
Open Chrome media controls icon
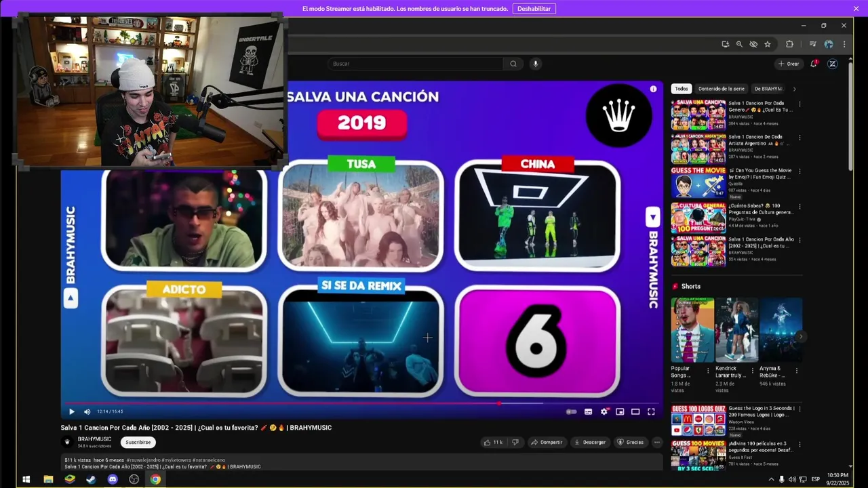tap(812, 44)
